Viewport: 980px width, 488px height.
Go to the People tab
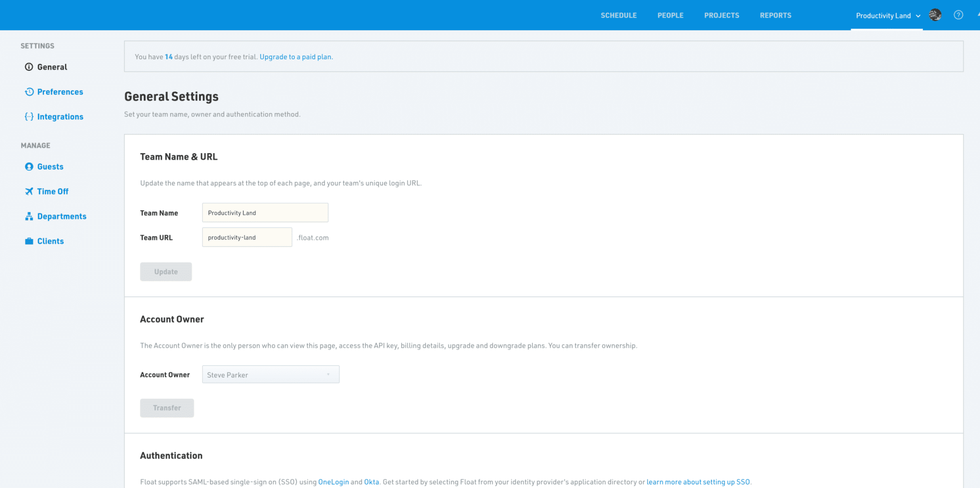pyautogui.click(x=670, y=15)
